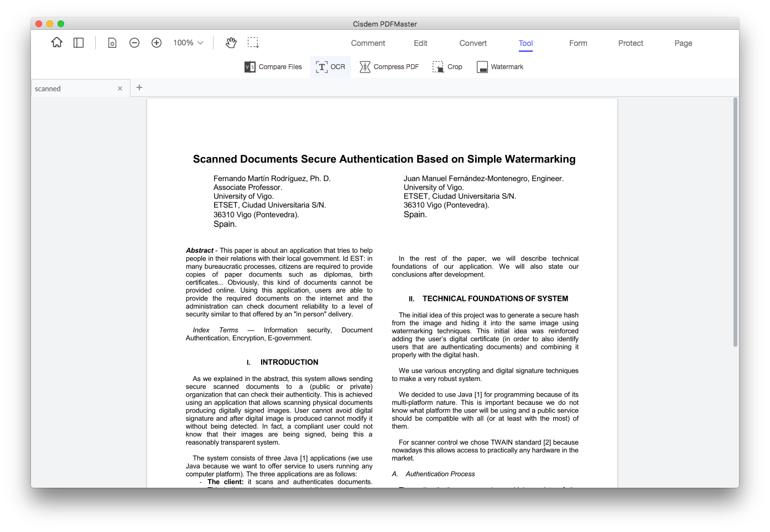Click the Home icon in the toolbar

56,42
